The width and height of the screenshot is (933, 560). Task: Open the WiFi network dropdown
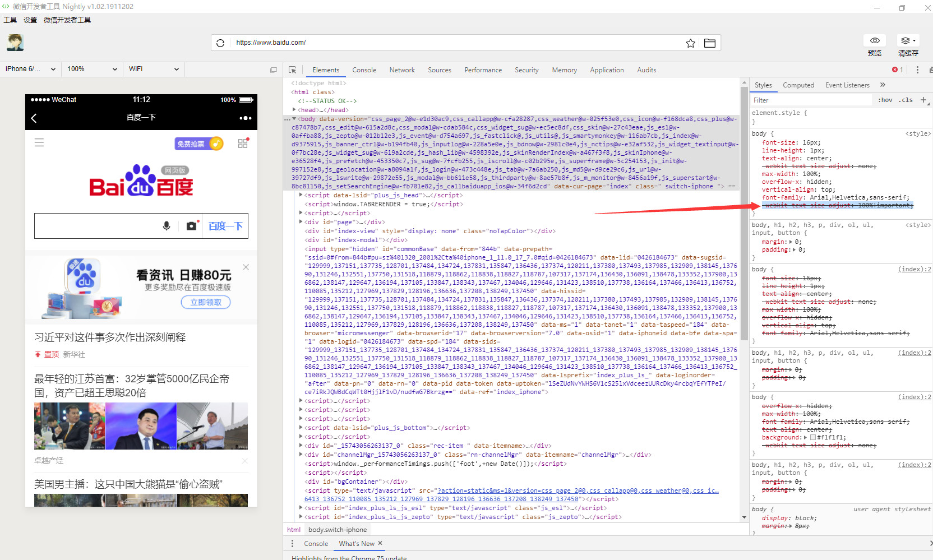(x=154, y=69)
